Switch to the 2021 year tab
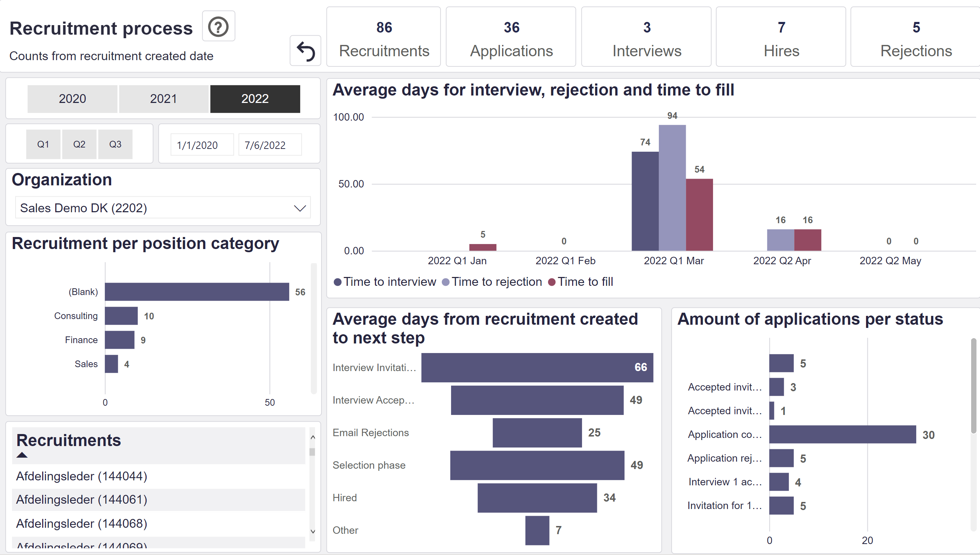 [164, 99]
